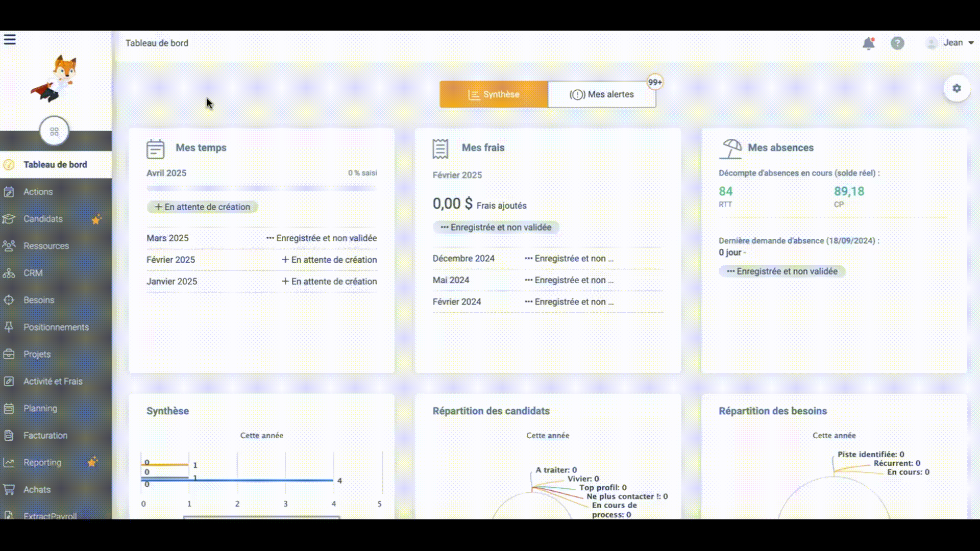Open Mai 2024 expense status
The image size is (980, 551).
[569, 280]
